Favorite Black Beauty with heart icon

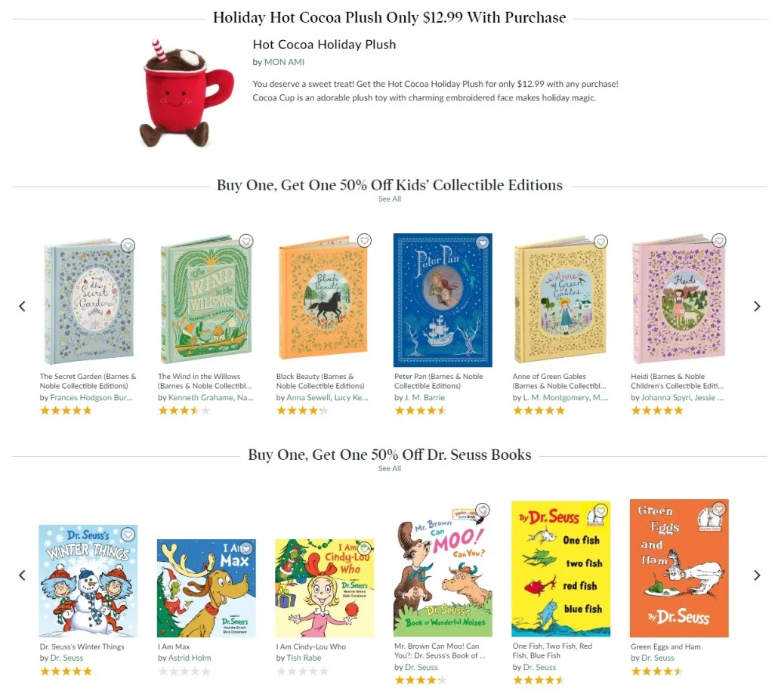[364, 241]
